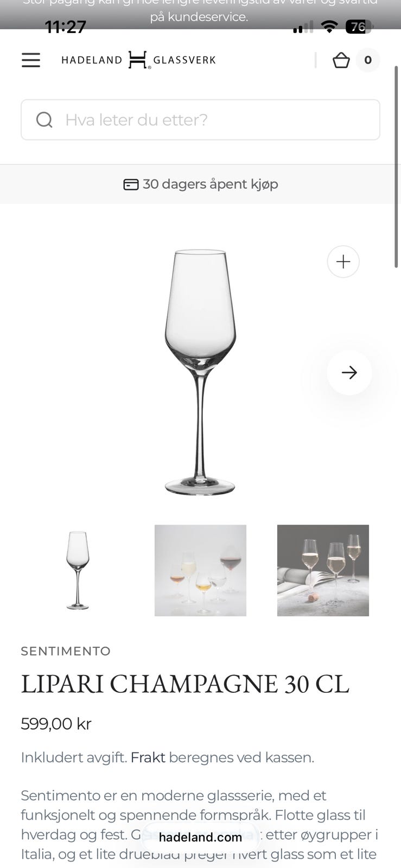Show next product image with arrow
Screen dimensions: 401x868
[349, 372]
